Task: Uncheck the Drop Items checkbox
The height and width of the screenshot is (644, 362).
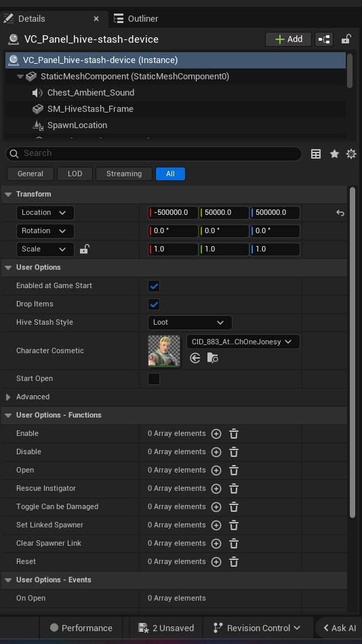Action: click(x=154, y=304)
